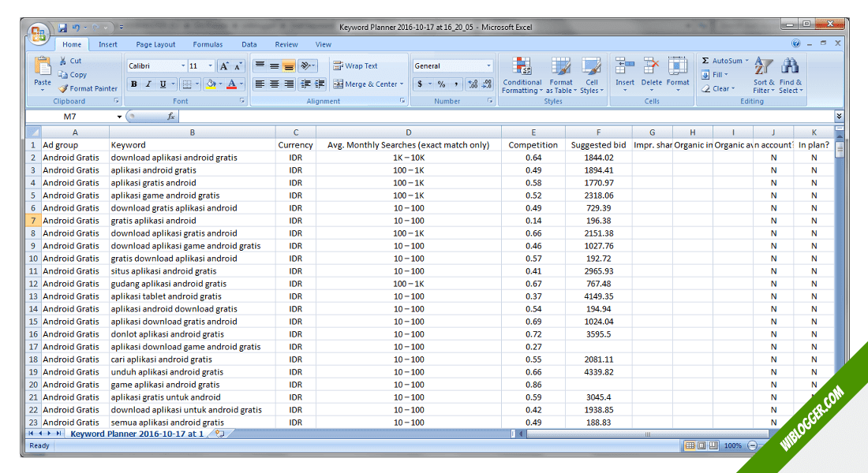Open the Calibri font name dropdown
This screenshot has width=868, height=473.
click(183, 66)
